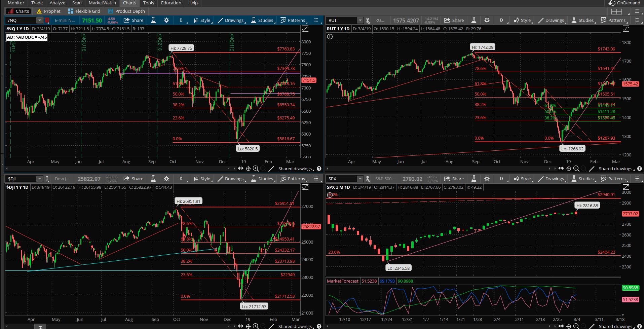Click the grid layout icon at top right
The width and height of the screenshot is (644, 329).
(x=616, y=11)
